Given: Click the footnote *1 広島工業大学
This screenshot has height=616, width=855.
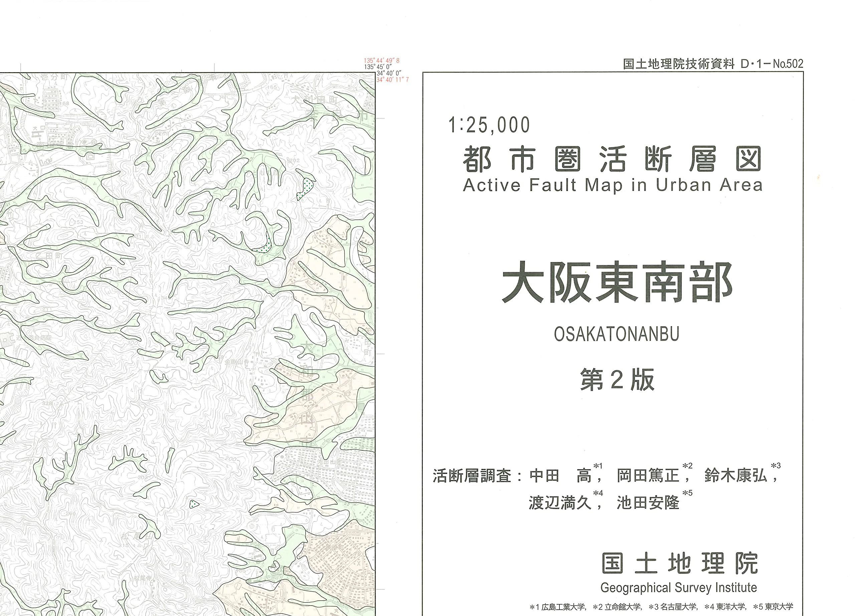Looking at the screenshot, I should [x=557, y=607].
